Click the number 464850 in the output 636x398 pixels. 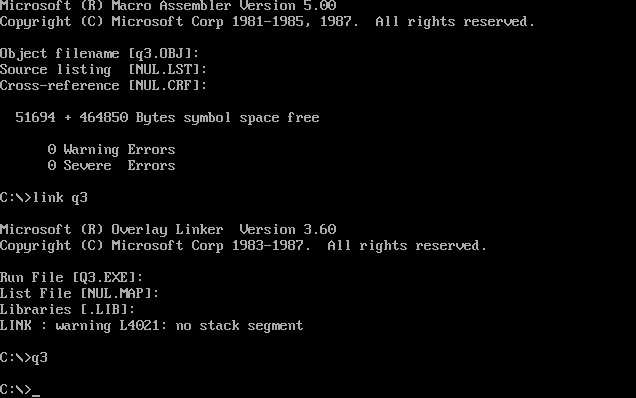(x=103, y=118)
